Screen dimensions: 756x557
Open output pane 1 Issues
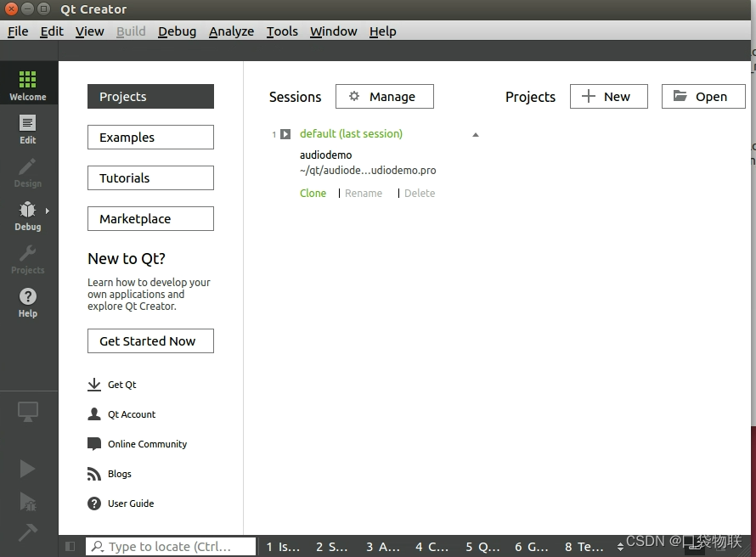[283, 547]
